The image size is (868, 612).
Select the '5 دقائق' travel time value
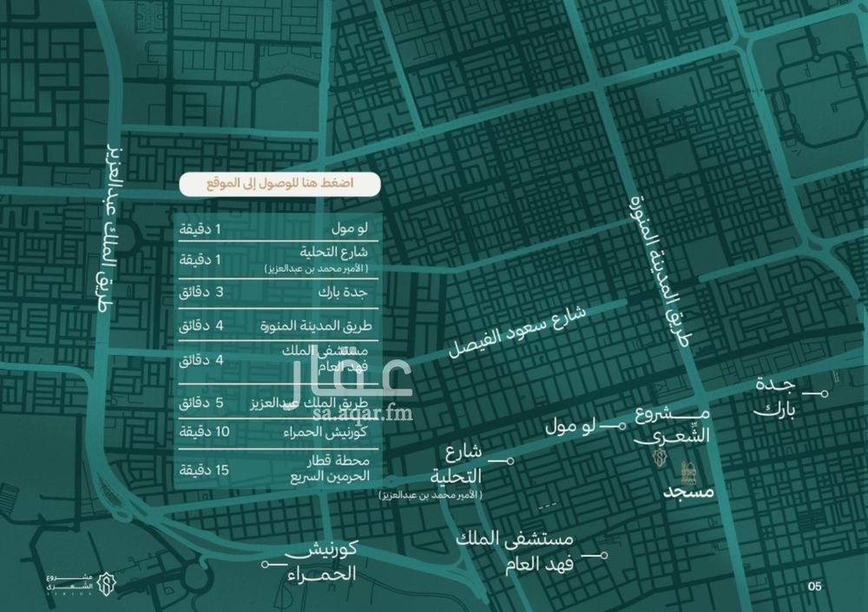(x=201, y=403)
